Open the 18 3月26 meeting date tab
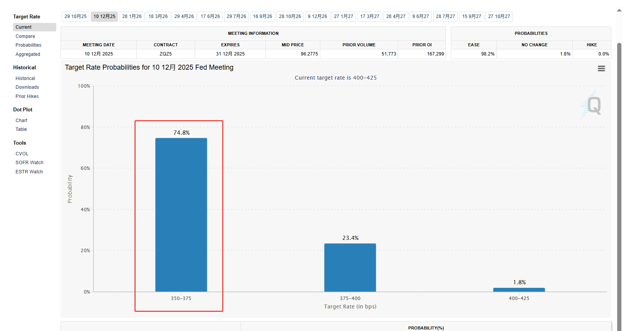This screenshot has width=644, height=331. [x=158, y=16]
